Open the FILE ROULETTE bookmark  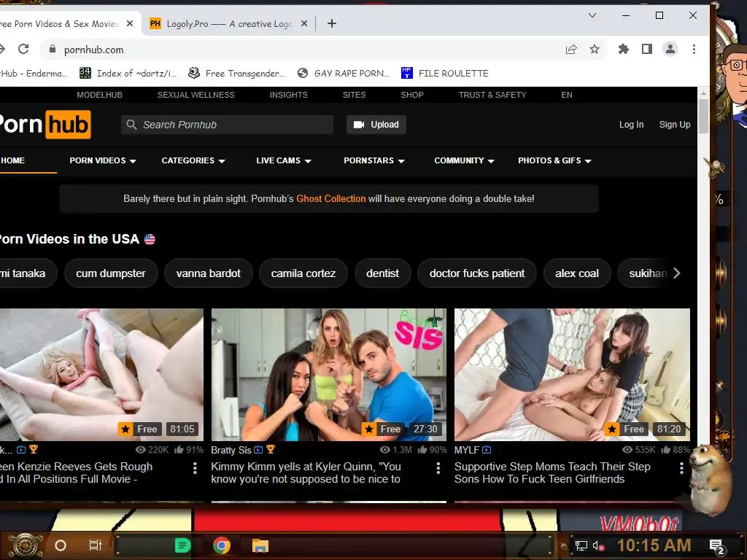[x=444, y=73]
